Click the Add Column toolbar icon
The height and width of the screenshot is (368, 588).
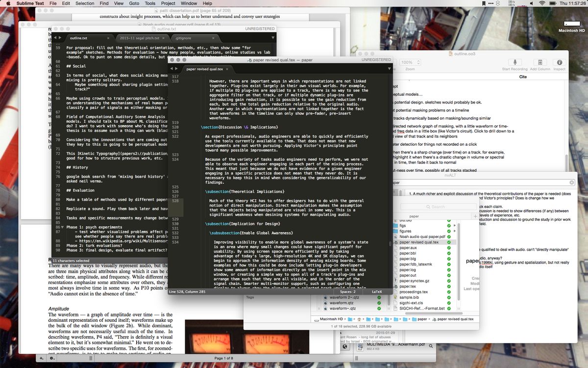(x=540, y=62)
